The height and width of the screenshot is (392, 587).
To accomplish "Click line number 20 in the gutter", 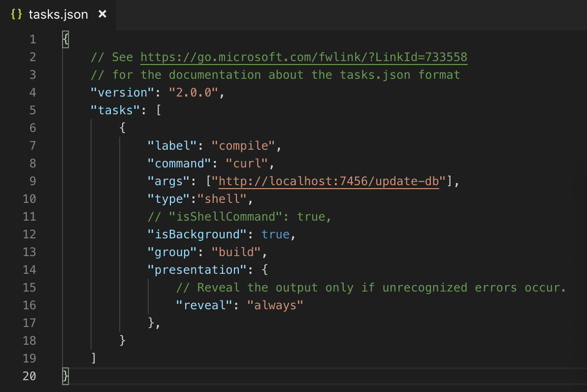I will pos(30,376).
